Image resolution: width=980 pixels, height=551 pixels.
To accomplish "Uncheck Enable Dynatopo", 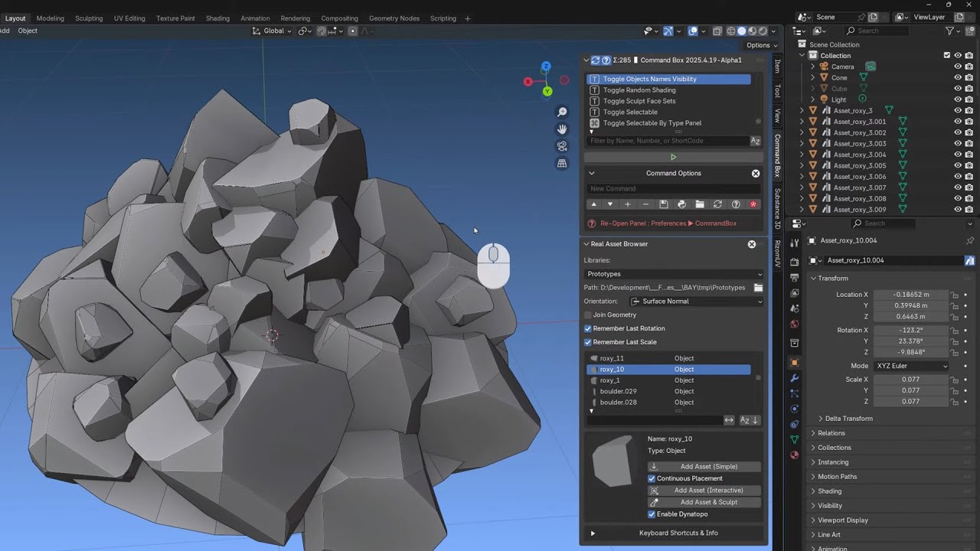I will pyautogui.click(x=652, y=514).
